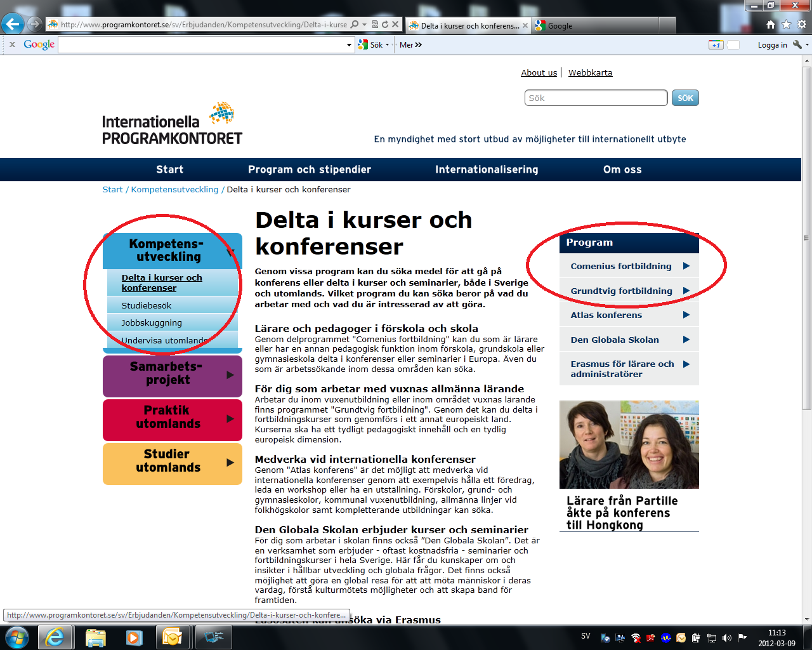
Task: Click Kompetensutveckling in the breadcrumb
Action: (174, 189)
